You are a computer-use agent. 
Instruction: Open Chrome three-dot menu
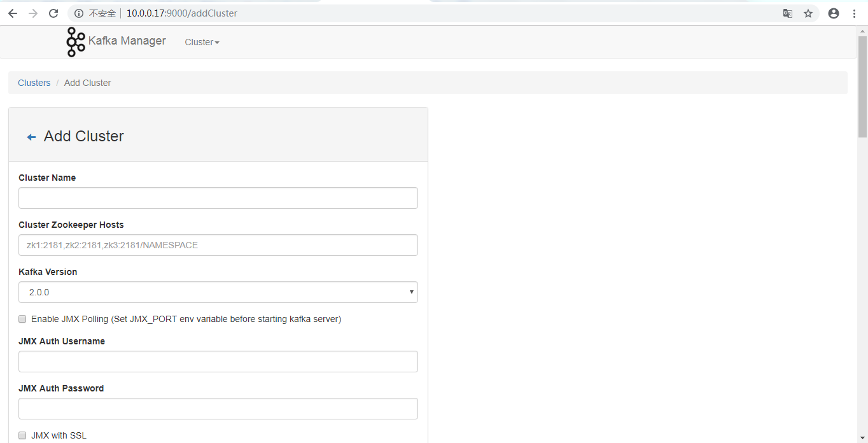coord(854,13)
